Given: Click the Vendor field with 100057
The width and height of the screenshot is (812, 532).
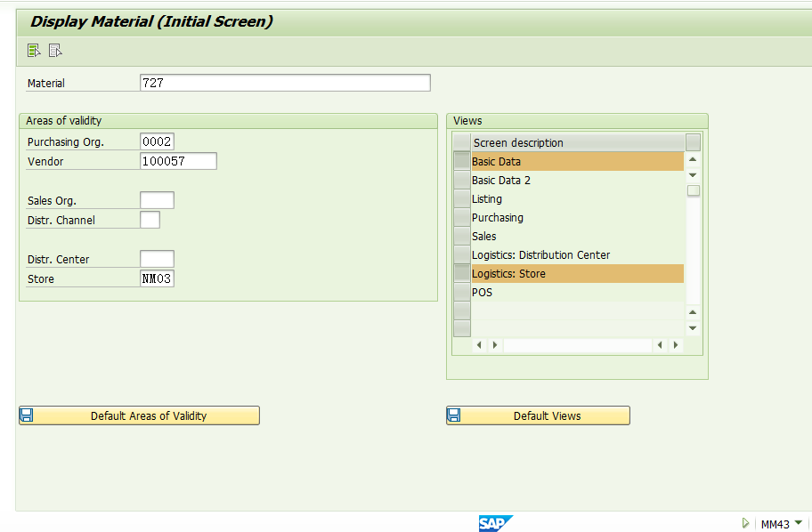Looking at the screenshot, I should pyautogui.click(x=178, y=161).
